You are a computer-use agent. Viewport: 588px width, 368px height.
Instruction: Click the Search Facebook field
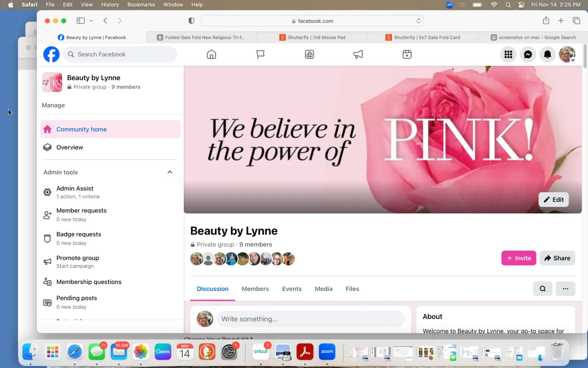tap(120, 54)
